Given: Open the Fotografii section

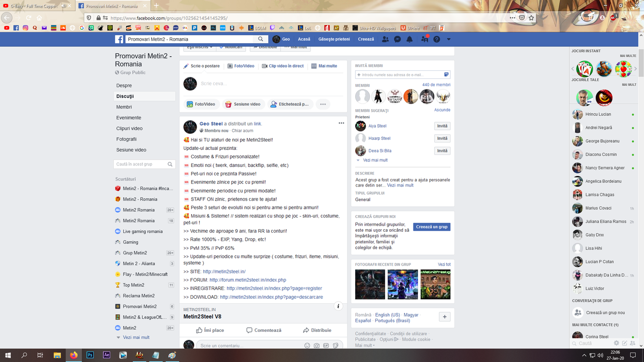Looking at the screenshot, I should 126,139.
